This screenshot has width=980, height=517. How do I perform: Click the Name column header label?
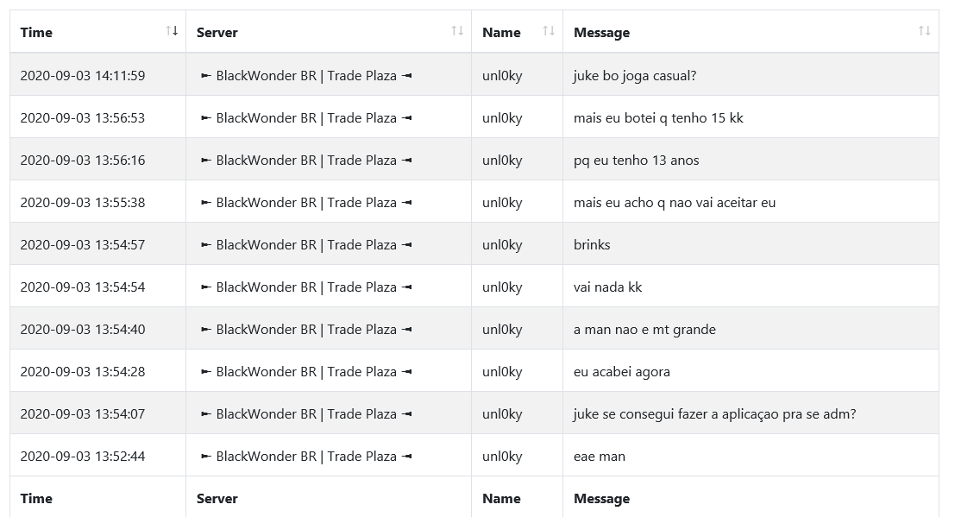(501, 33)
